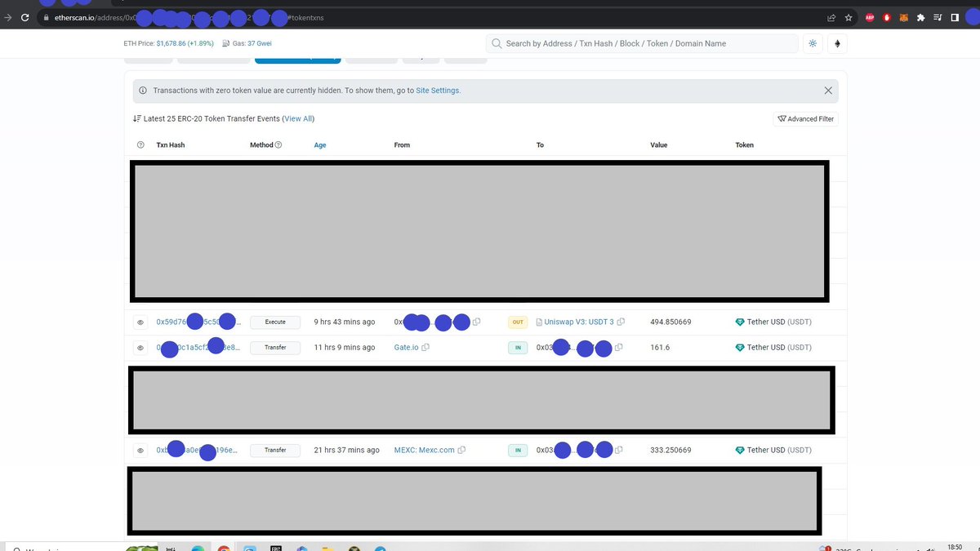
Task: Open txn hash in Gate.io row
Action: [198, 347]
